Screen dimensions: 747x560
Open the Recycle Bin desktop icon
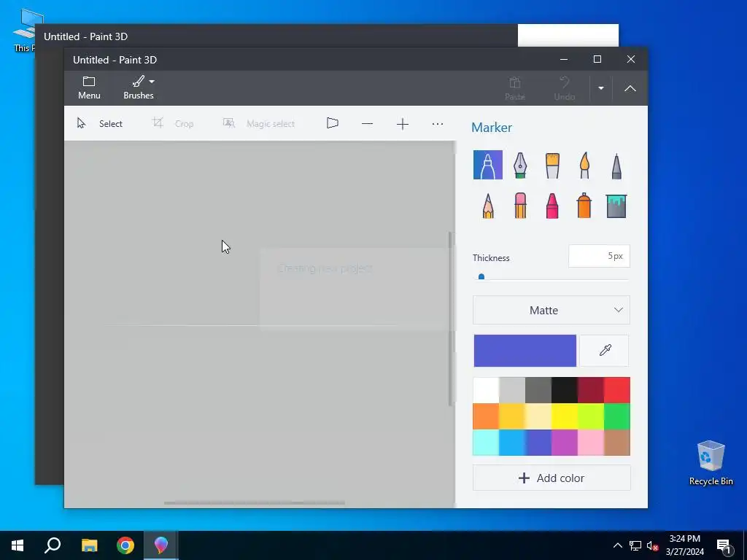click(x=711, y=462)
